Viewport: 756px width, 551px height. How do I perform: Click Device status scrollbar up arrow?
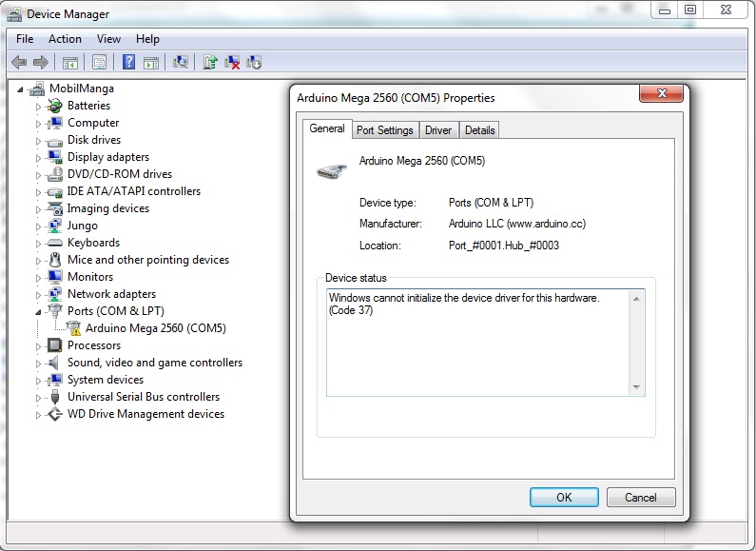(x=636, y=299)
